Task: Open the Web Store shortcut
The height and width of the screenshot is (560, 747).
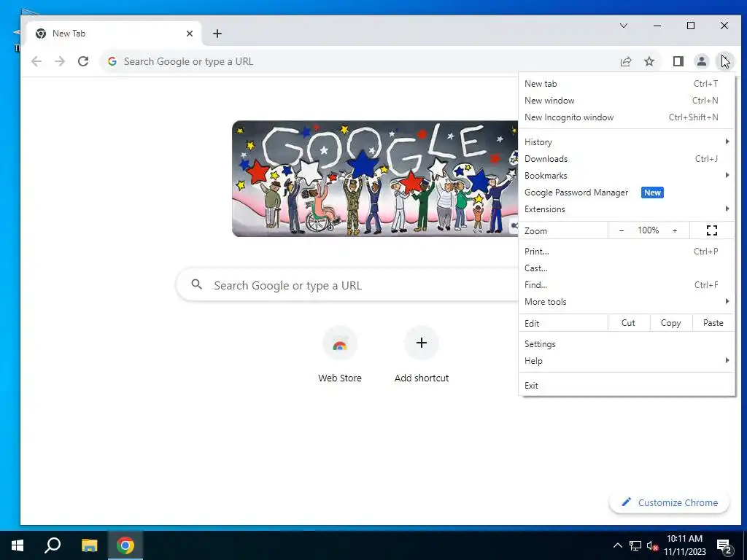Action: [340, 354]
